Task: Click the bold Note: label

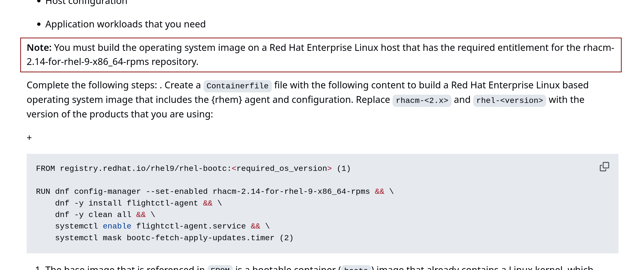Action: (x=39, y=48)
